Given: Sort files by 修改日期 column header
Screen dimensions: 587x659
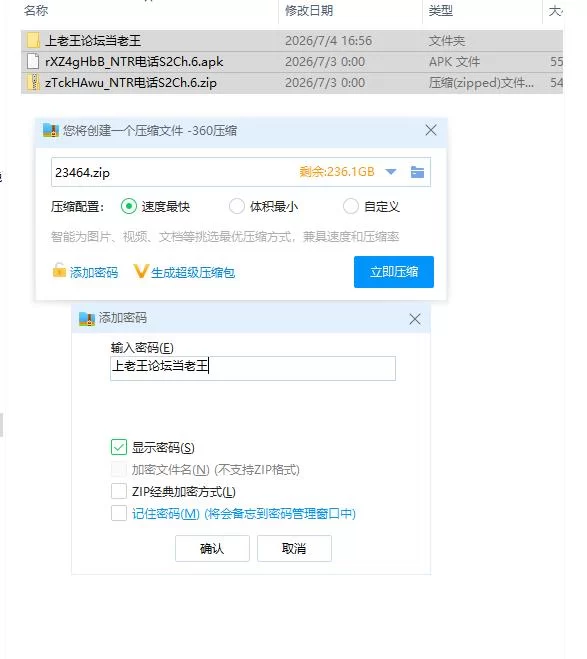Looking at the screenshot, I should click(x=309, y=11).
